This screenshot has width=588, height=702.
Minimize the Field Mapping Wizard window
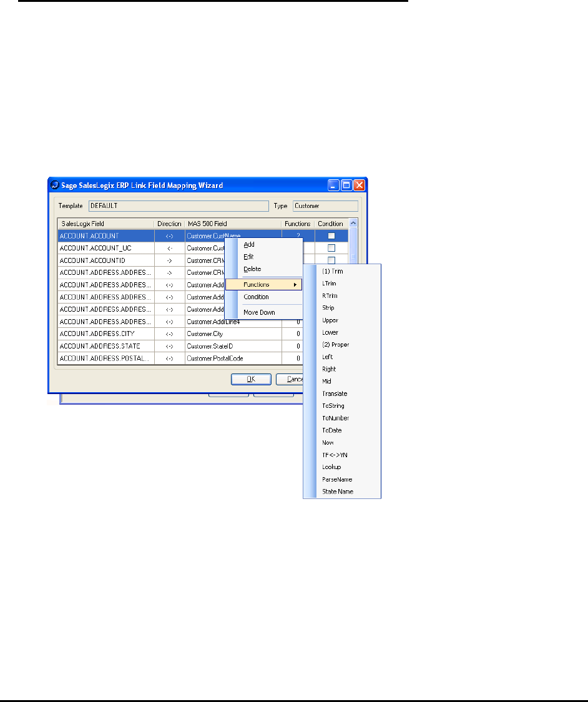333,185
